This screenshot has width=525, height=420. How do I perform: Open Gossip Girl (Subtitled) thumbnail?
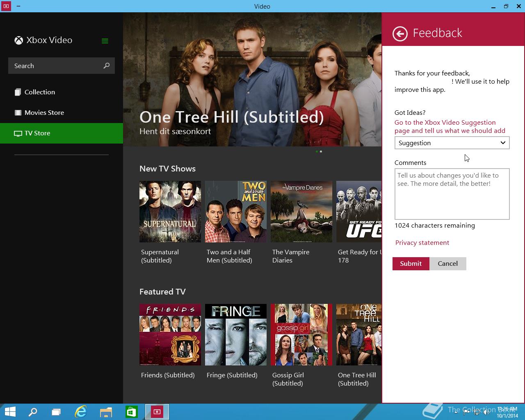pos(301,335)
